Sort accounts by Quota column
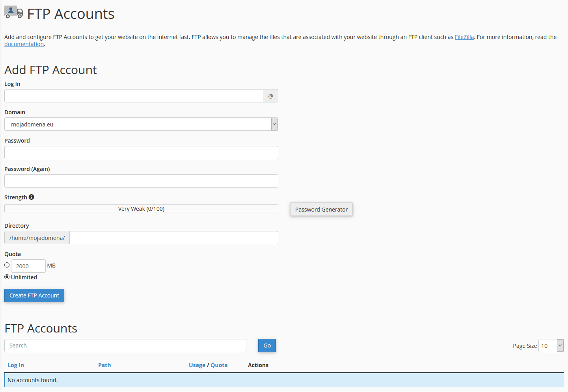The image size is (568, 392). point(219,365)
